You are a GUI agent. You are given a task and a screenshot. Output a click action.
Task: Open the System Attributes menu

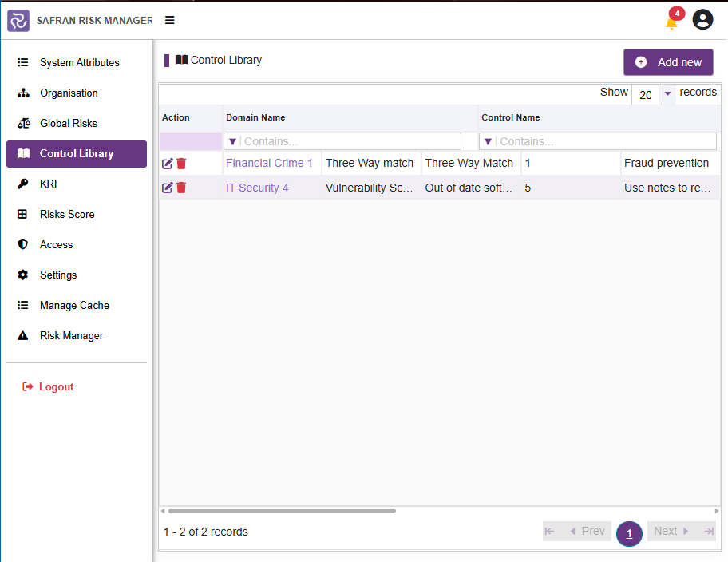click(77, 63)
